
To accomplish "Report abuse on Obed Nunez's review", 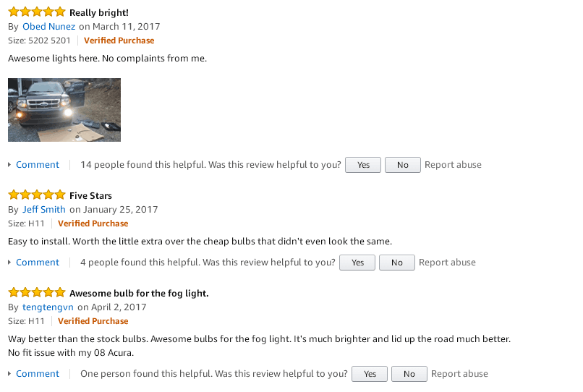I will pos(453,165).
